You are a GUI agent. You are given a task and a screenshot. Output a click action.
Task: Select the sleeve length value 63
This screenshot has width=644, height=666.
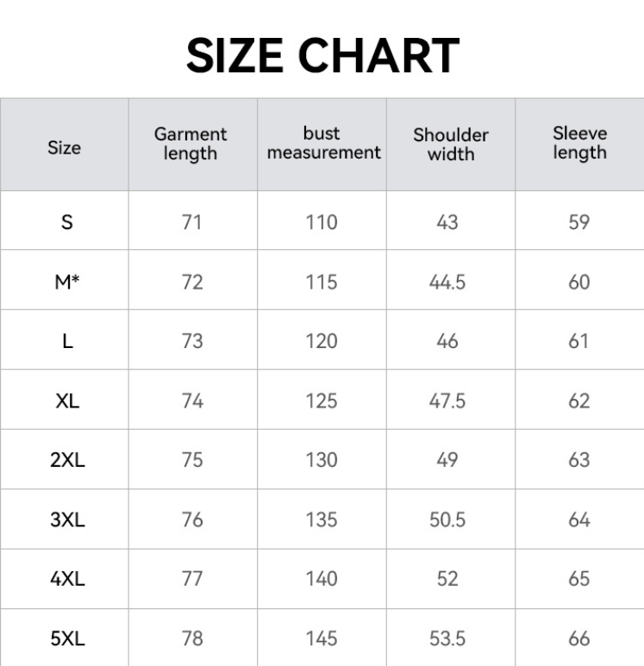578,460
